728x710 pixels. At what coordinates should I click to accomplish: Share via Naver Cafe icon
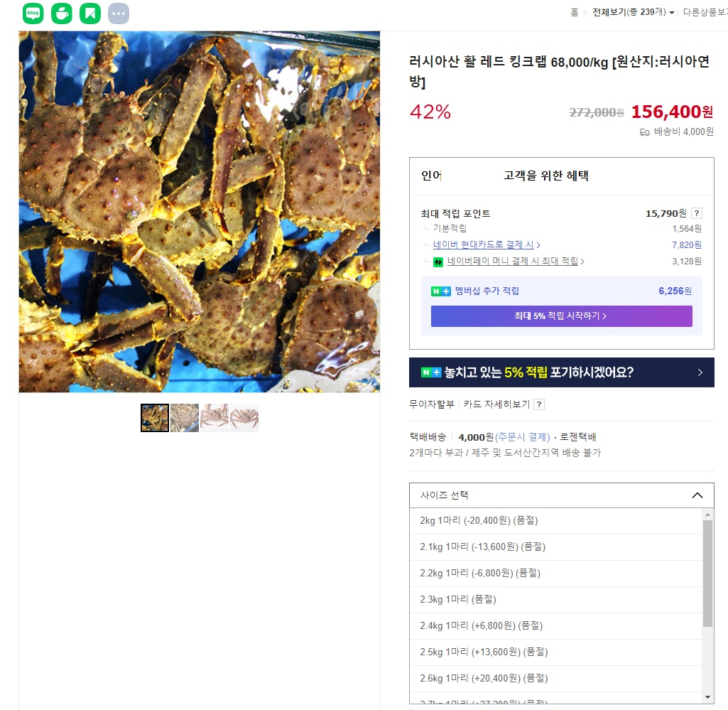pos(61,14)
